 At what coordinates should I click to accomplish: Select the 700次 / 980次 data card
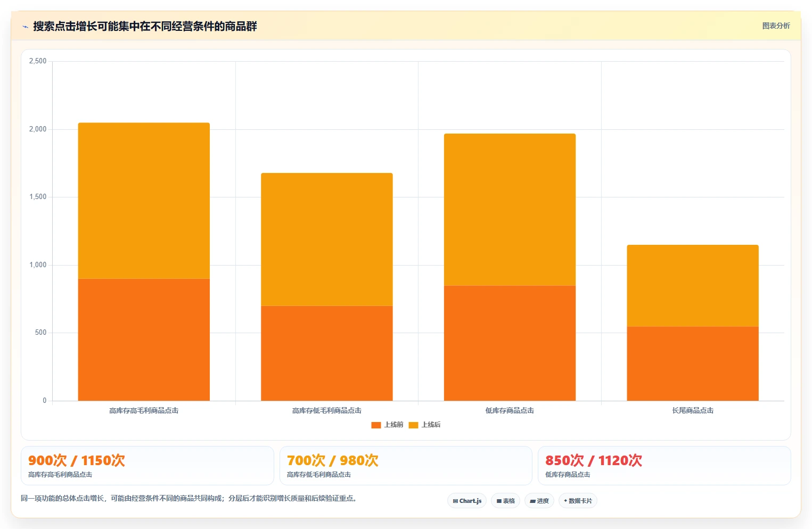(406, 466)
